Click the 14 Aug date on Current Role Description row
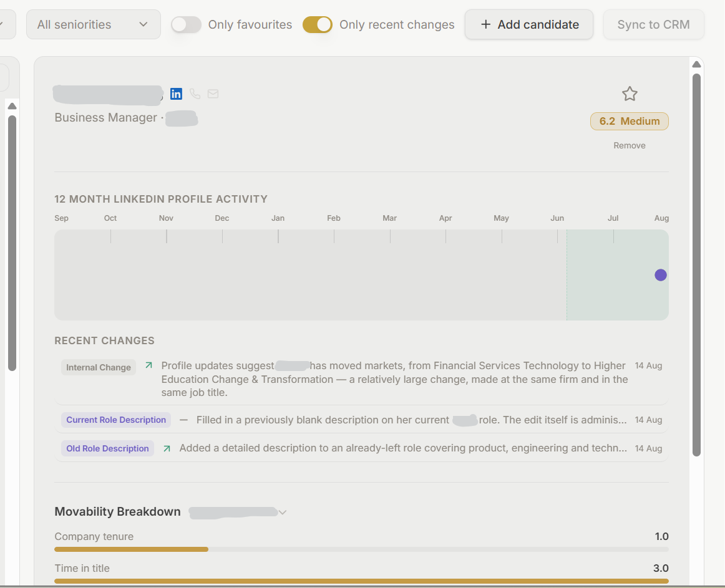The image size is (725, 588). 648,420
